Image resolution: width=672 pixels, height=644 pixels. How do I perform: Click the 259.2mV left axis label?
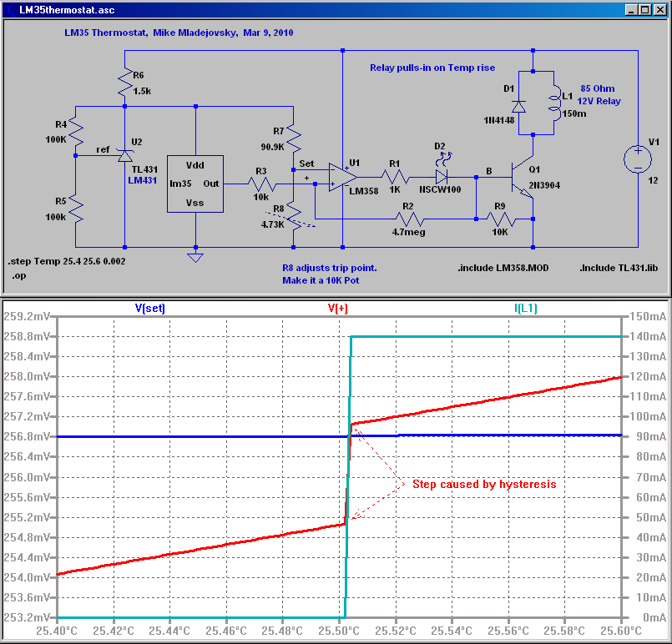pos(27,316)
